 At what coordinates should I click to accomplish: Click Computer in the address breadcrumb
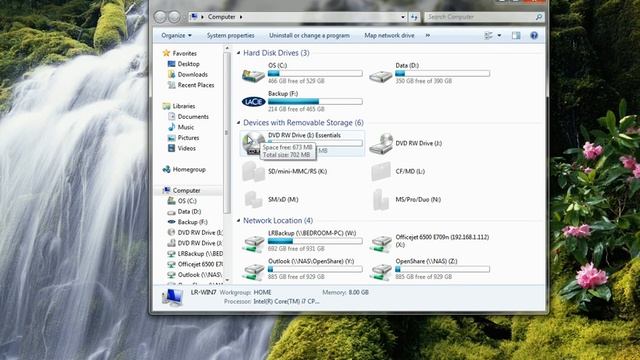pyautogui.click(x=222, y=17)
